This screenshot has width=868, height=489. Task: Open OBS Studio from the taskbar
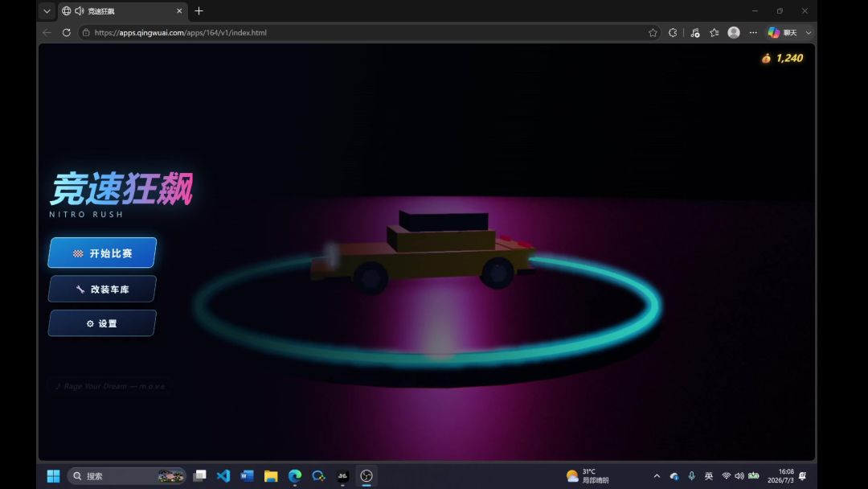tap(366, 475)
